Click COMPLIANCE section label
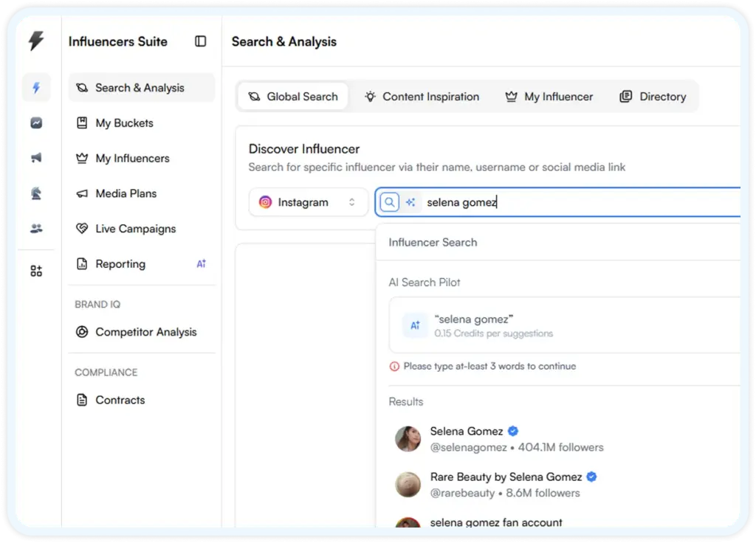 (x=106, y=373)
